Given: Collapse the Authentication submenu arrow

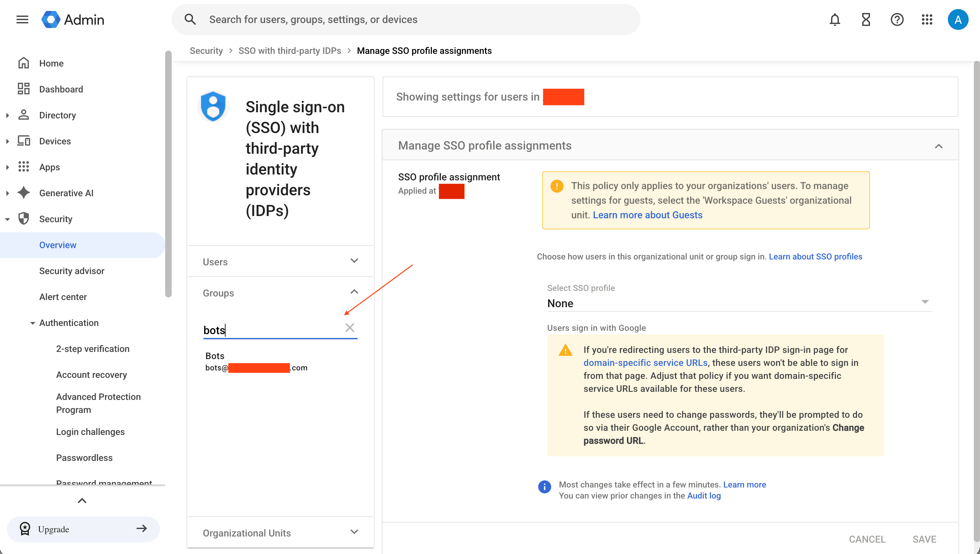Looking at the screenshot, I should pyautogui.click(x=32, y=323).
